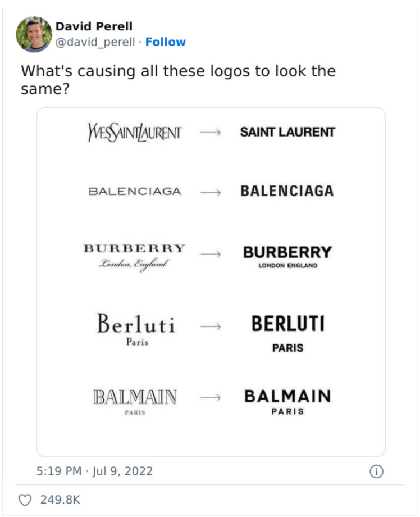Screen dimensions: 420x517
Task: Click David Perell's profile avatar
Action: (34, 34)
